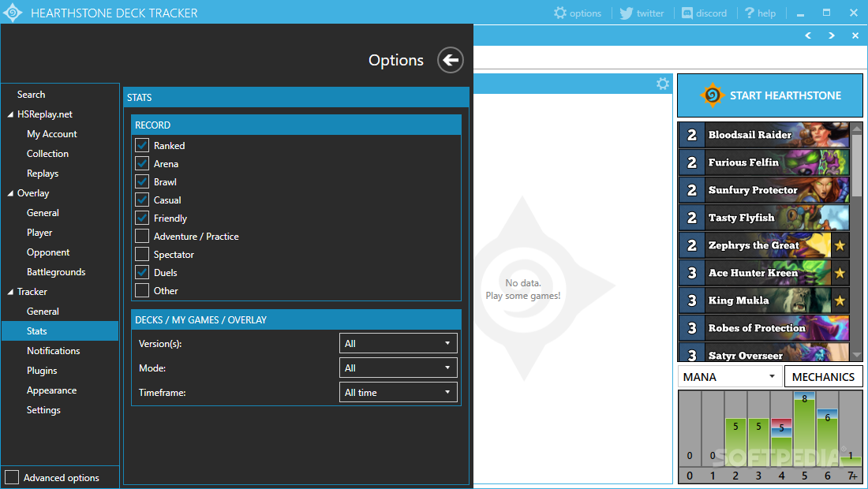Click the back arrow in Options

(x=450, y=60)
